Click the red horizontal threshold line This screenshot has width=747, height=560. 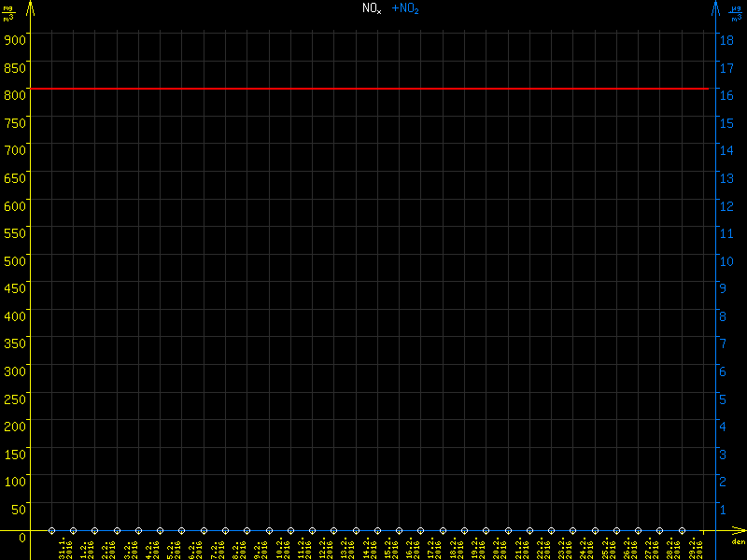click(x=373, y=88)
